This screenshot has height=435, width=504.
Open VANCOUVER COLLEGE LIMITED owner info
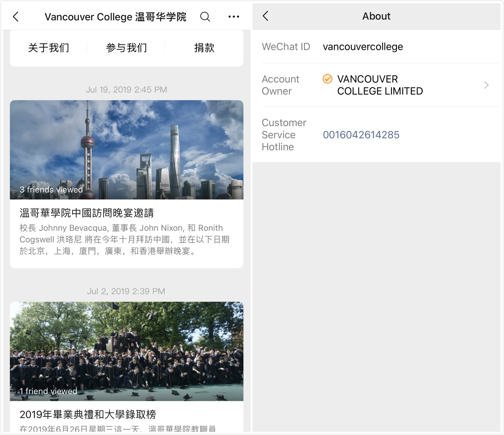(x=380, y=85)
